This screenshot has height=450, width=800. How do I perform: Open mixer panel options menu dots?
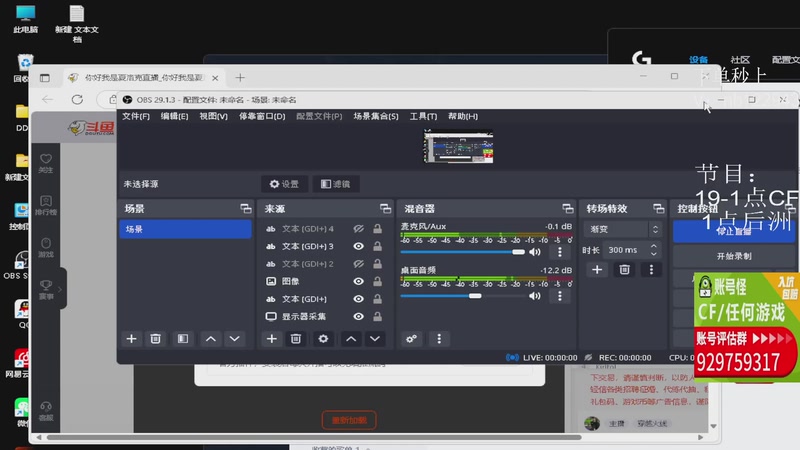click(x=439, y=339)
